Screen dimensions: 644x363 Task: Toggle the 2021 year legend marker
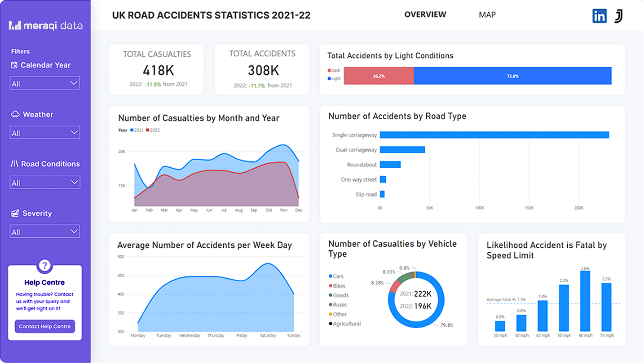pyautogui.click(x=132, y=130)
